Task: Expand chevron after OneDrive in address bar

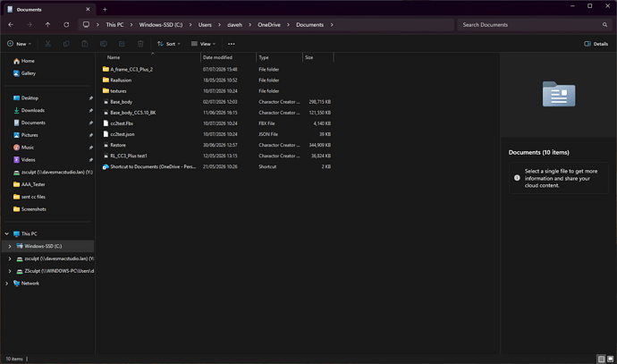Action: coord(288,25)
